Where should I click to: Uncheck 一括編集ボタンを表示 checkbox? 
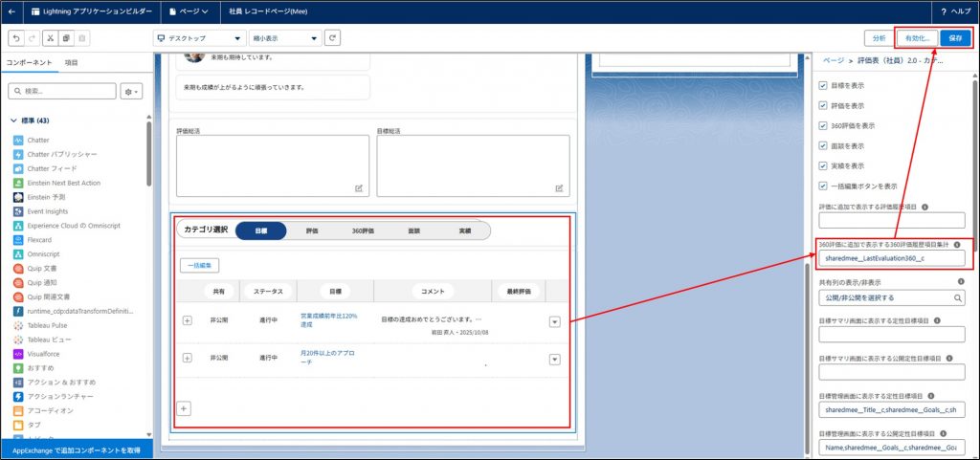coord(823,186)
